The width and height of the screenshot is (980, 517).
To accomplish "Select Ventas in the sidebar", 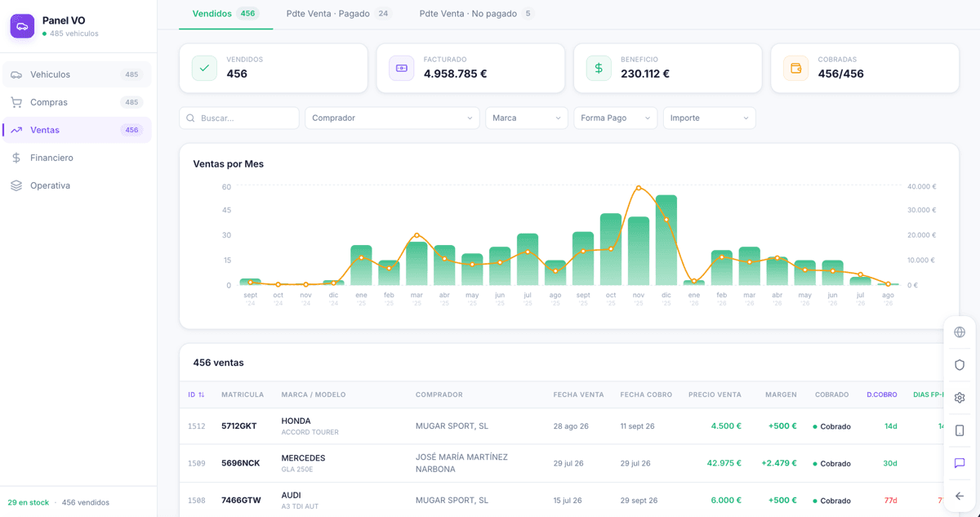I will coord(77,130).
